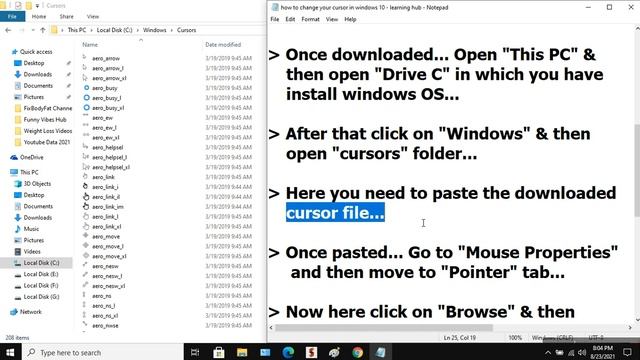This screenshot has width=640, height=360.
Task: Open Task View on the taskbar
Action: (x=195, y=352)
